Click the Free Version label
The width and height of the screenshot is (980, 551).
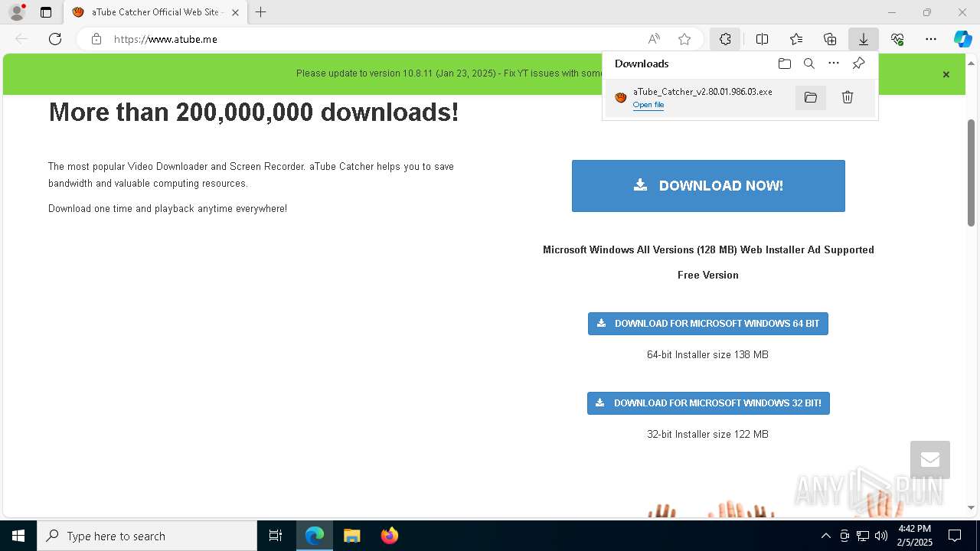(708, 275)
